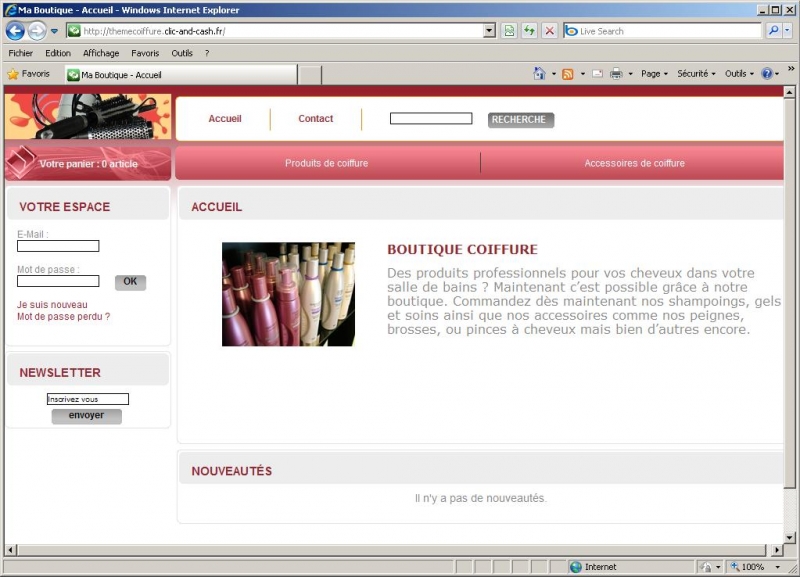Click the vertical scrollbar up arrow
The image size is (800, 577).
[789, 92]
